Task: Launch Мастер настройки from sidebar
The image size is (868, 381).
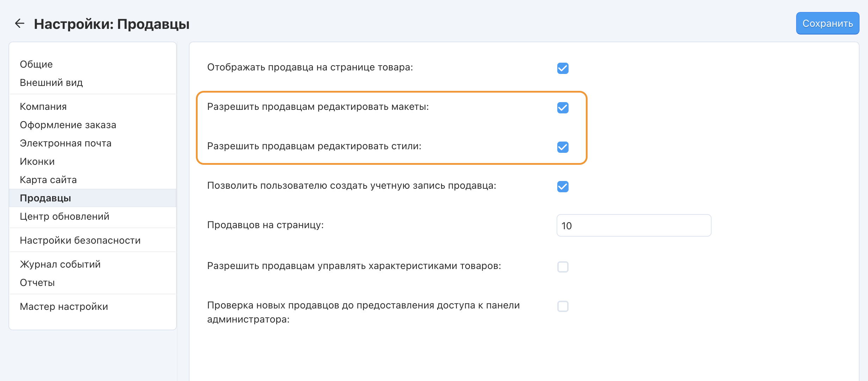Action: [64, 307]
